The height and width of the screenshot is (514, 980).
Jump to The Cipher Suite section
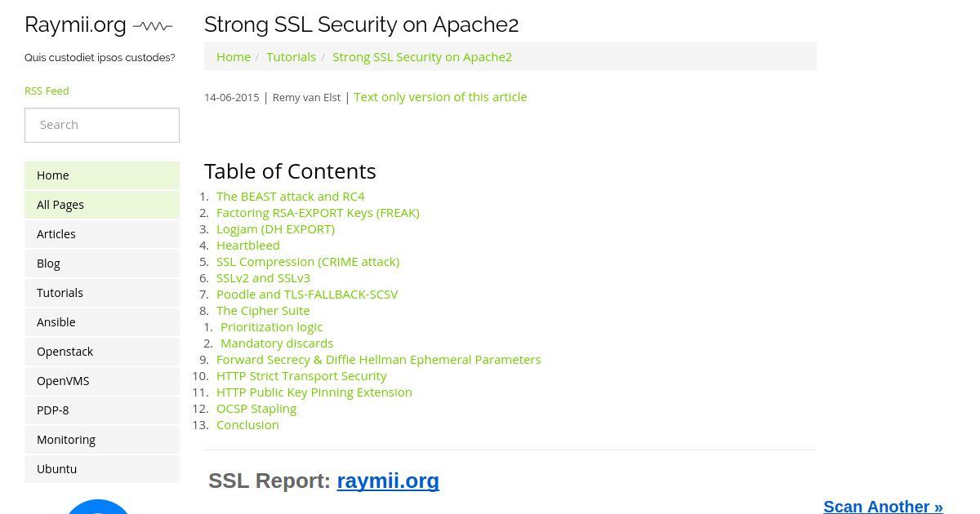click(263, 310)
